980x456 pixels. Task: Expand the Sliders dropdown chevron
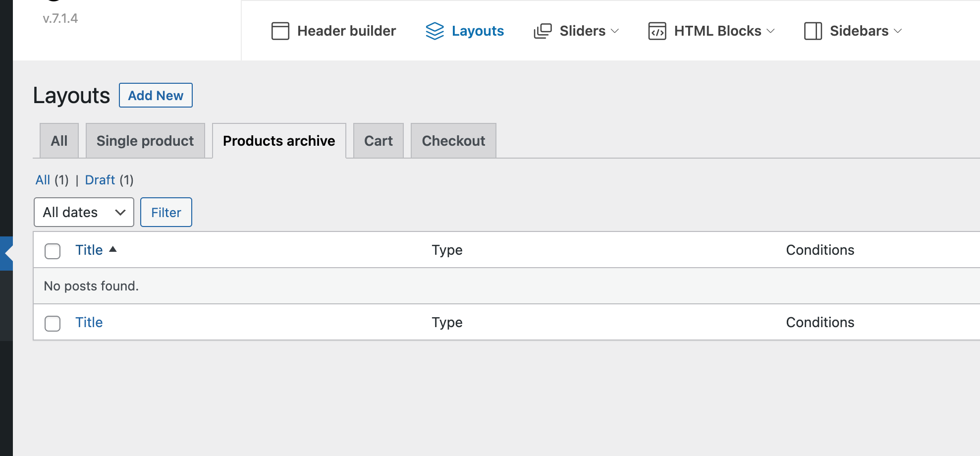[615, 31]
